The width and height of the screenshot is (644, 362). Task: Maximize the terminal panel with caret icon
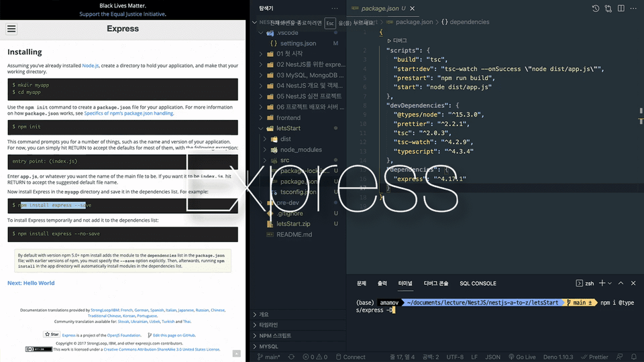621,283
